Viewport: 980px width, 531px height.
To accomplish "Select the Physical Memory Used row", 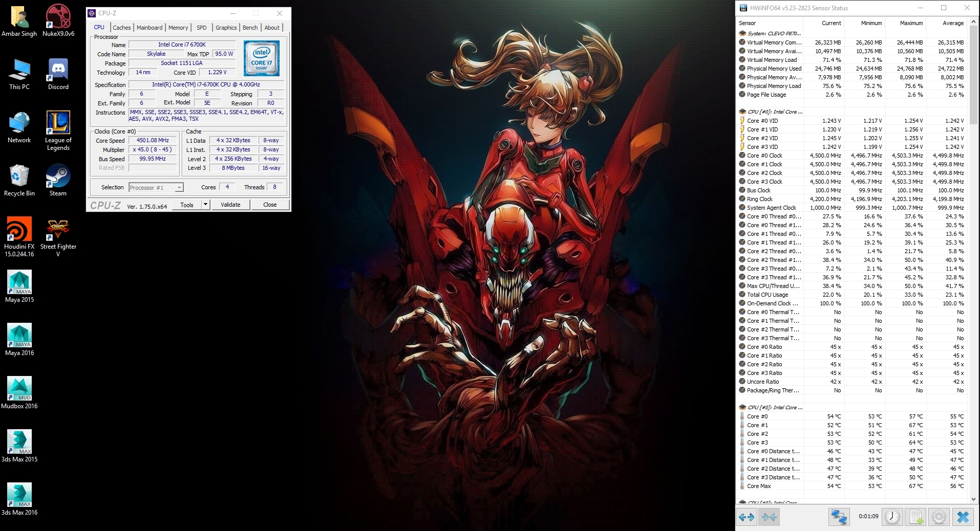I will pos(852,69).
